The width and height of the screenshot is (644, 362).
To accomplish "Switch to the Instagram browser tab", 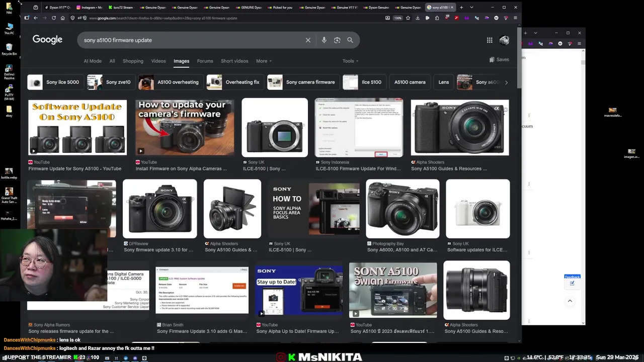I will point(89,8).
